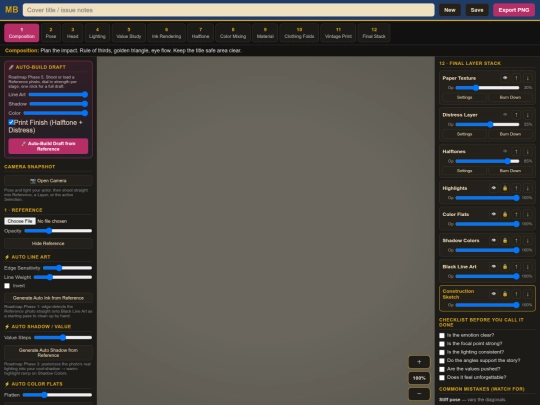Click the Save button

tap(477, 10)
